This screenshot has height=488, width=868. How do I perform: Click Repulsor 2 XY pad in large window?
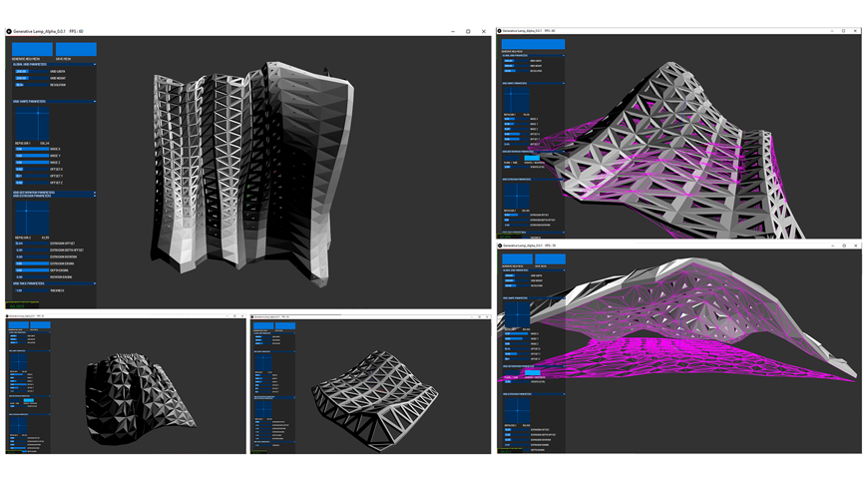32,219
